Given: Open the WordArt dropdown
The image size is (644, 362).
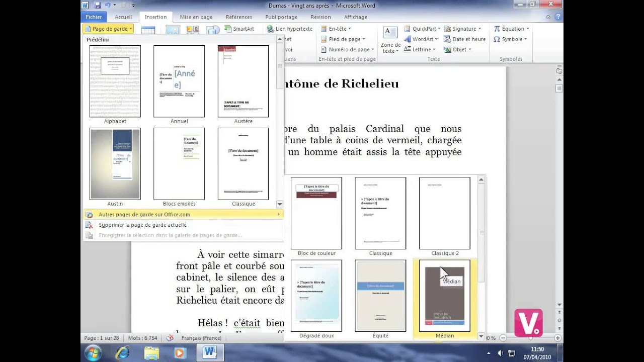Looking at the screenshot, I should tap(421, 39).
